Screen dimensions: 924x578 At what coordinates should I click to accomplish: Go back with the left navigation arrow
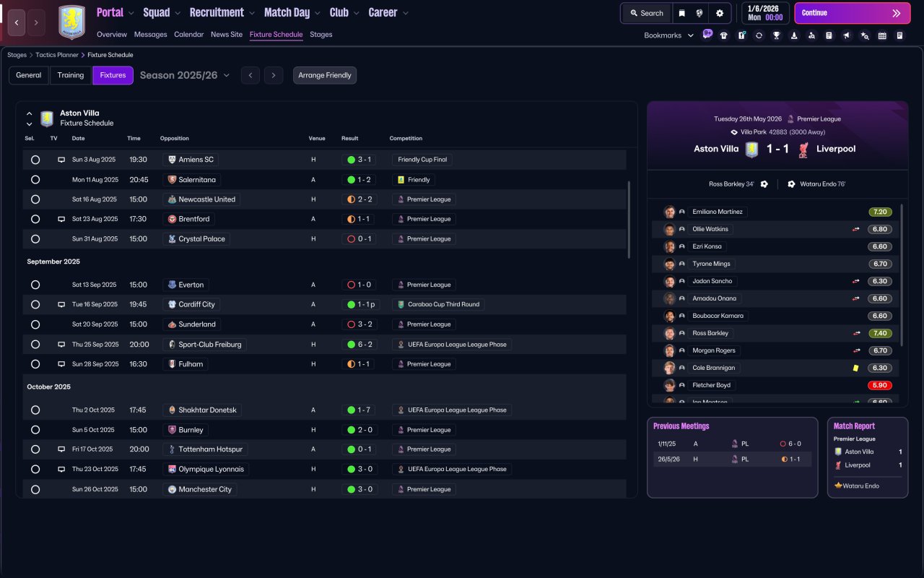click(17, 22)
